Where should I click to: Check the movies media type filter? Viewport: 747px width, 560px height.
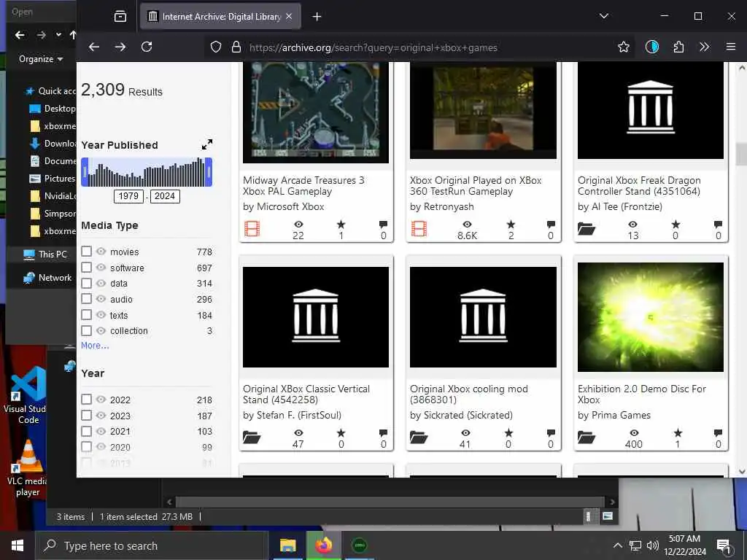(x=86, y=252)
